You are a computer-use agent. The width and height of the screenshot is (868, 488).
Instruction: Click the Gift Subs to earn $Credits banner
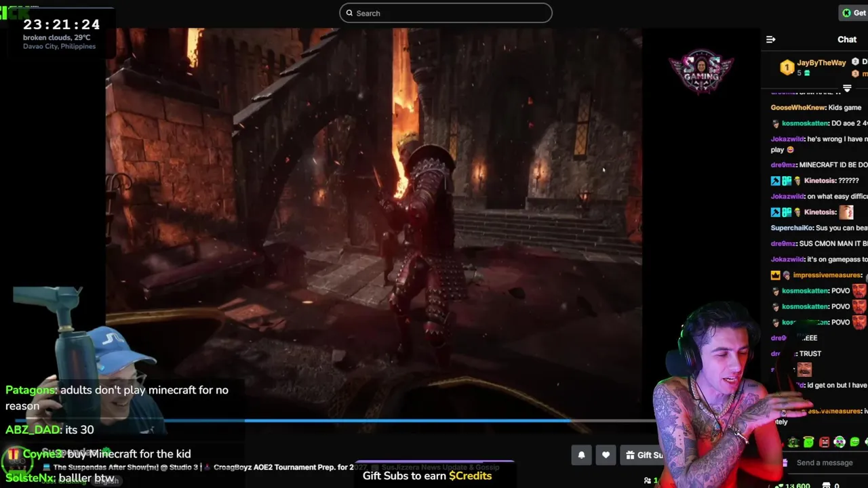pos(427,476)
